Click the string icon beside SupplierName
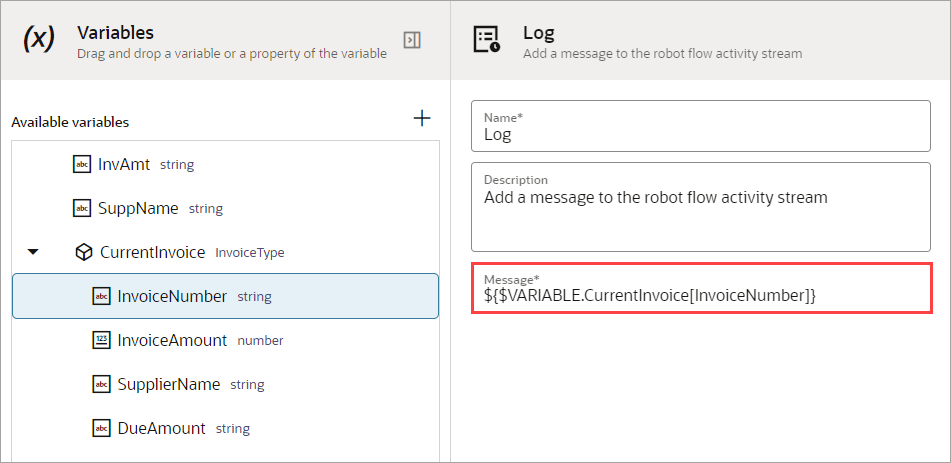Screen dimensions: 951x463 pos(101,384)
